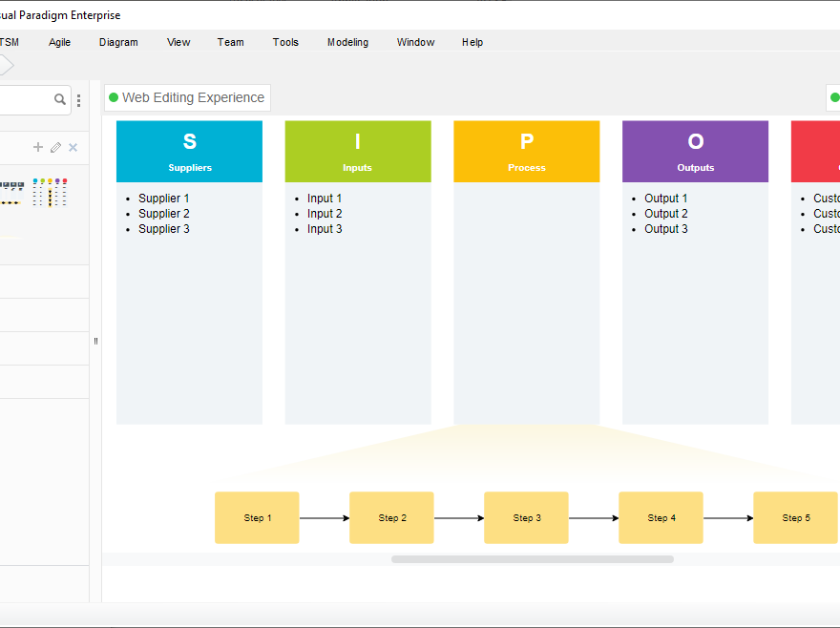Viewport: 840px width, 628px height.
Task: Click the purple Outputs column header
Action: pyautogui.click(x=695, y=151)
